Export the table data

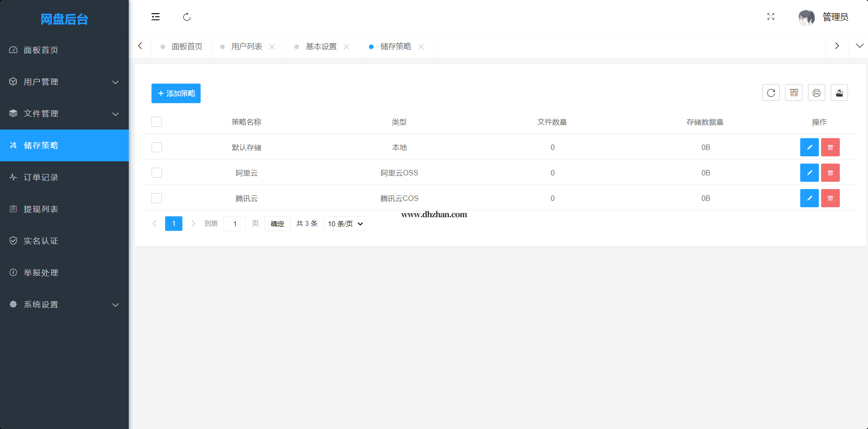839,93
